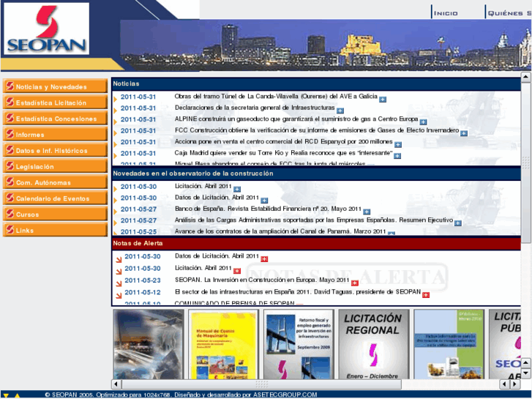Open the Quiénes top navigation link

[509, 13]
